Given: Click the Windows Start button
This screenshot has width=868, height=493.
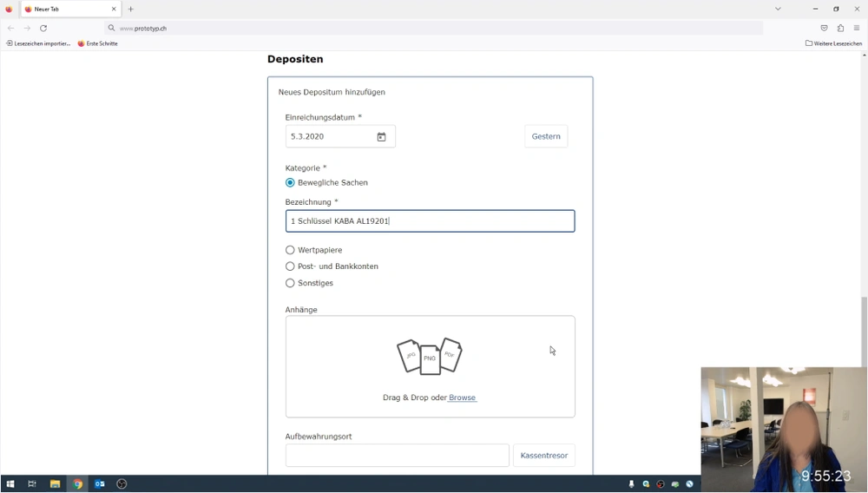Looking at the screenshot, I should 10,484.
